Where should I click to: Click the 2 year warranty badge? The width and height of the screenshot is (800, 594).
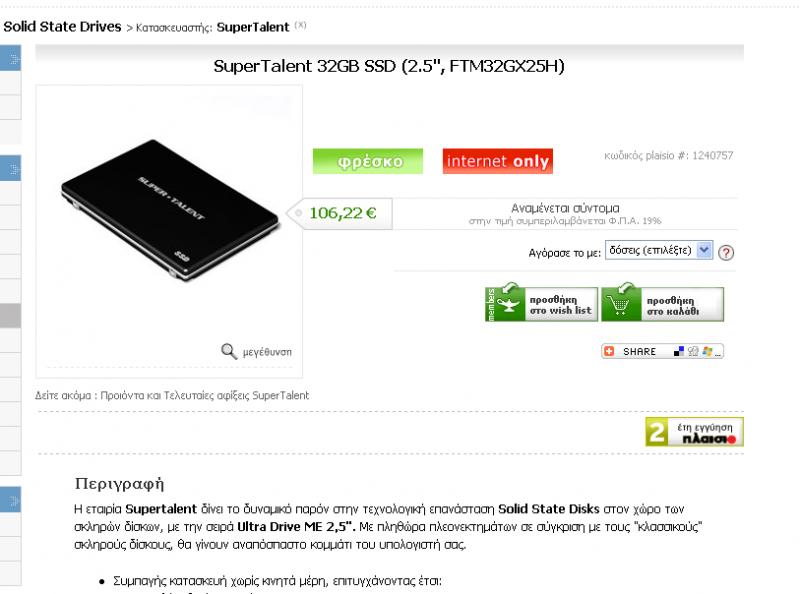click(x=694, y=432)
